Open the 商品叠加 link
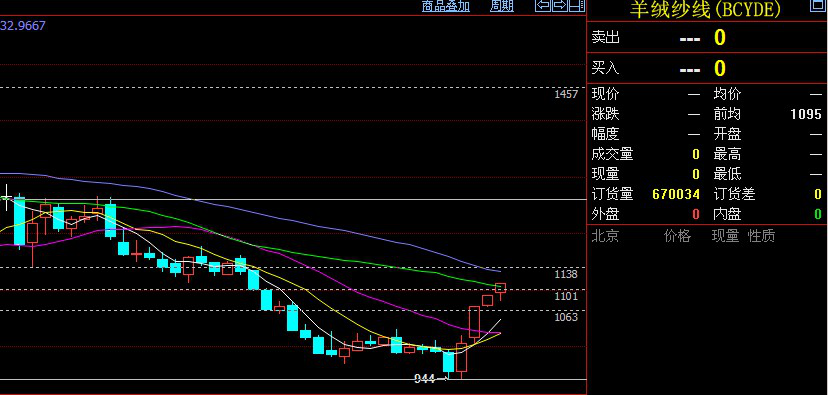Screen dimensions: 828x395 click(446, 6)
